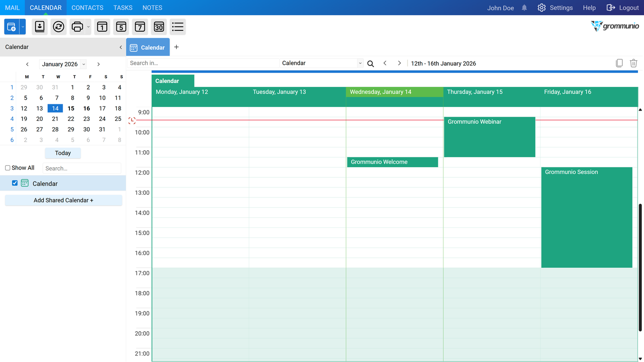This screenshot has width=644, height=362.
Task: Select January 31 in mini calendar
Action: 102,130
